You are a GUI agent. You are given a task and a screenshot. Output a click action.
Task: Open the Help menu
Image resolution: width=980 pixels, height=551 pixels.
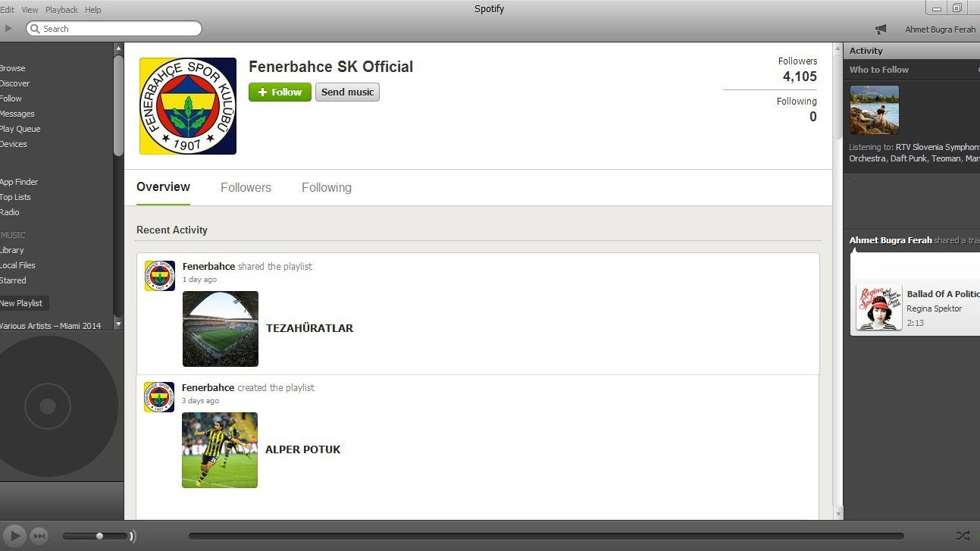pyautogui.click(x=93, y=10)
